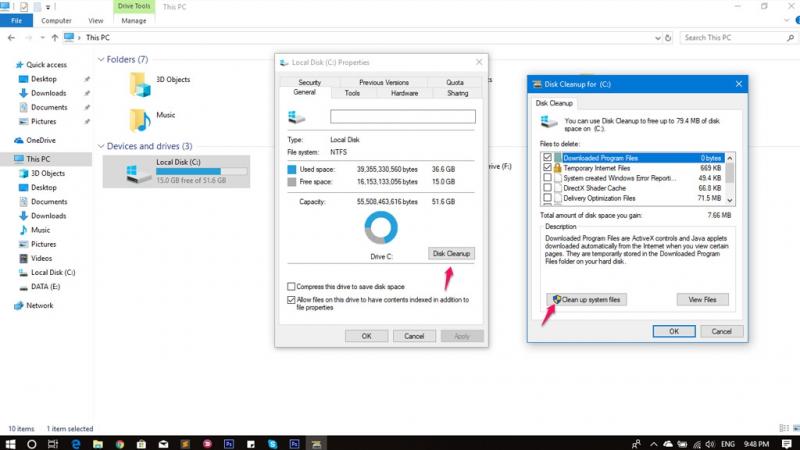Open the Security tab
Image resolution: width=800 pixels, height=450 pixels.
pyautogui.click(x=309, y=82)
